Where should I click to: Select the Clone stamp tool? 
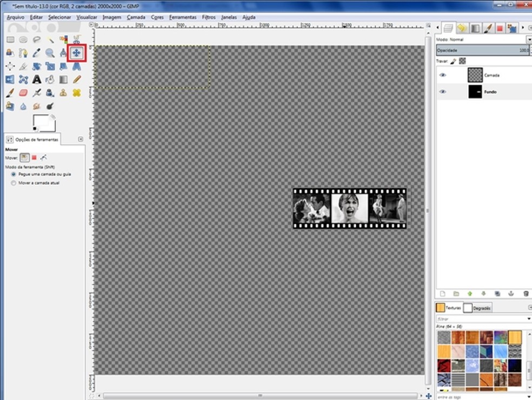[x=63, y=92]
